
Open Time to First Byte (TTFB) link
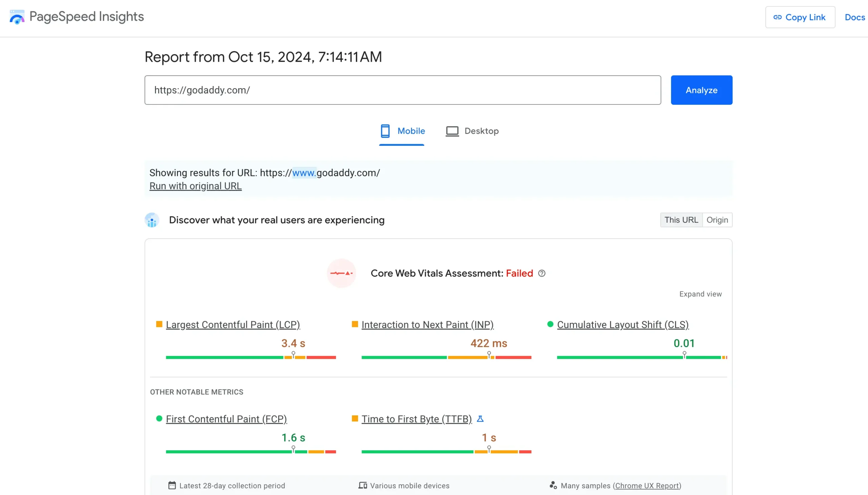(416, 419)
